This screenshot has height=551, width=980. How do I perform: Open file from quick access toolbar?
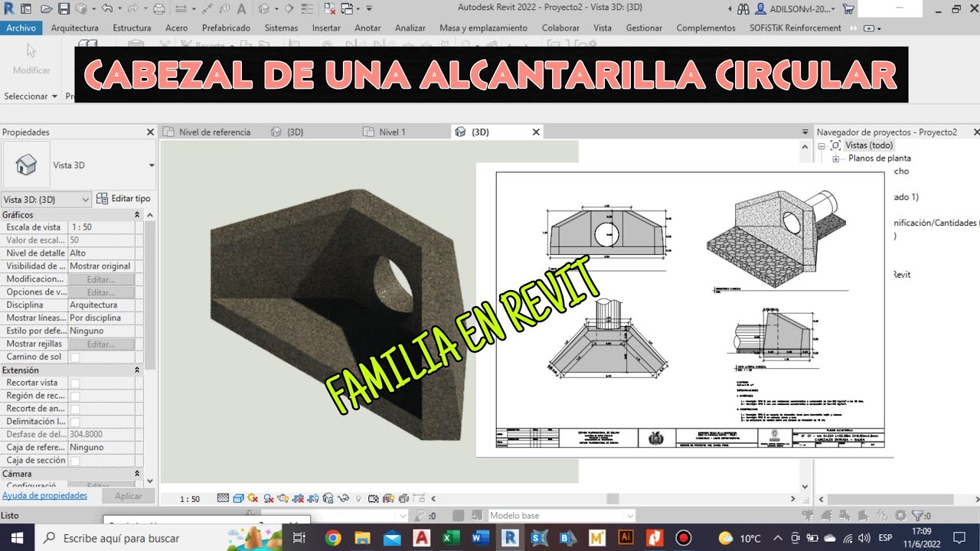[x=47, y=8]
